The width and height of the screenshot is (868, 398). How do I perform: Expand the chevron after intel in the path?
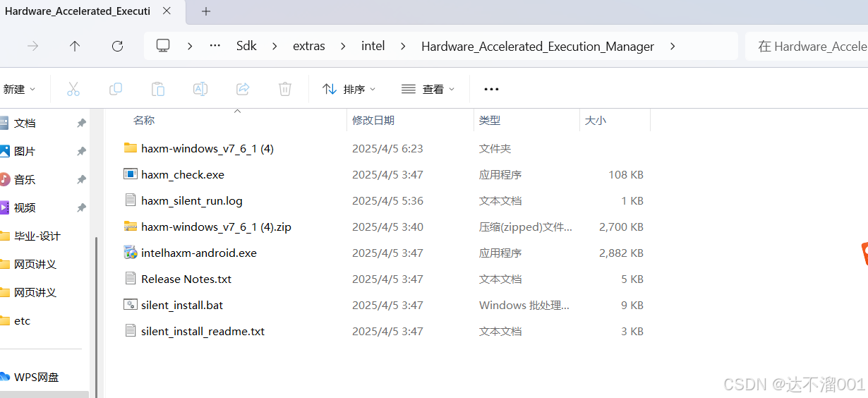pos(403,46)
